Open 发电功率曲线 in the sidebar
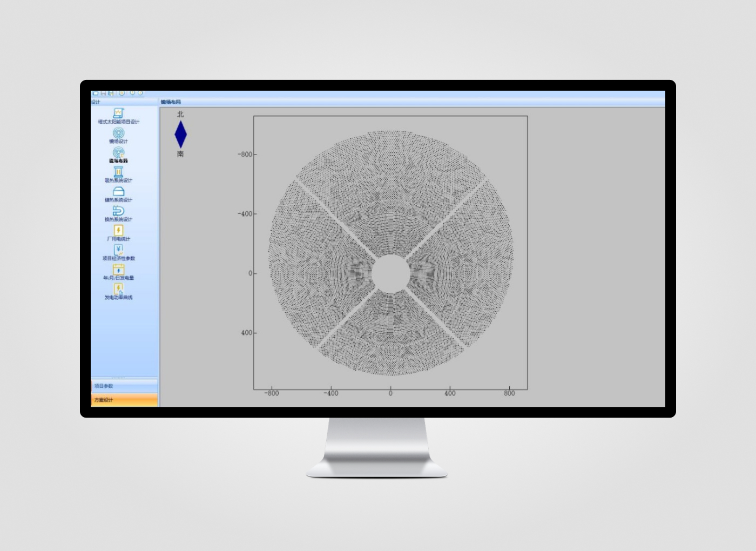This screenshot has height=551, width=756. click(118, 292)
